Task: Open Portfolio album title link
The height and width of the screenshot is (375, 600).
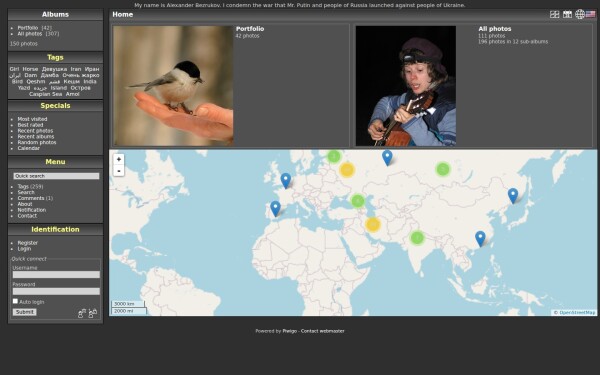Action: click(x=250, y=29)
